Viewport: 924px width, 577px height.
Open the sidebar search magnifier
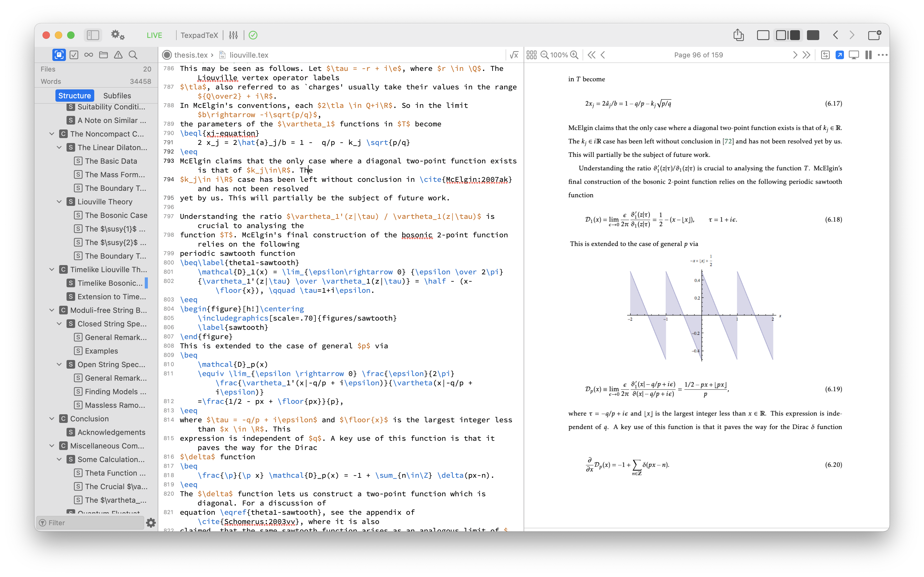[x=133, y=55]
